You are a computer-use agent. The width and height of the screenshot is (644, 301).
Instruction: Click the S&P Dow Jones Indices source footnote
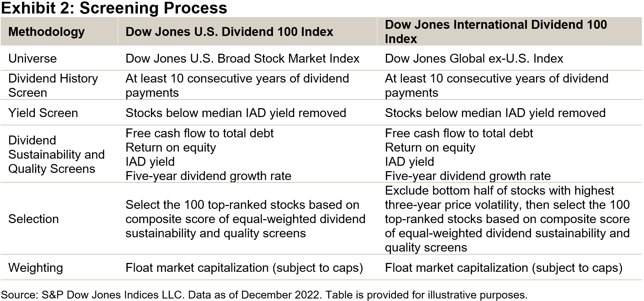coord(264,295)
